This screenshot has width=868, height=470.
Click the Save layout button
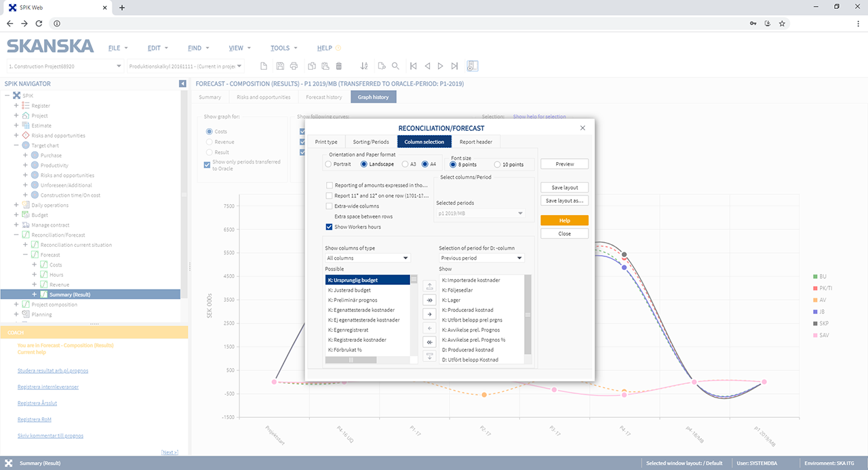tap(564, 187)
